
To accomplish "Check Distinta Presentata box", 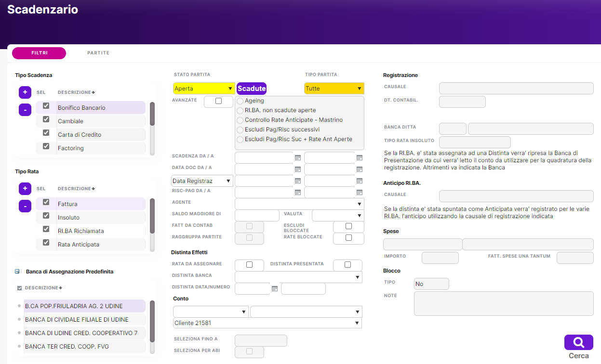I will coord(347,265).
